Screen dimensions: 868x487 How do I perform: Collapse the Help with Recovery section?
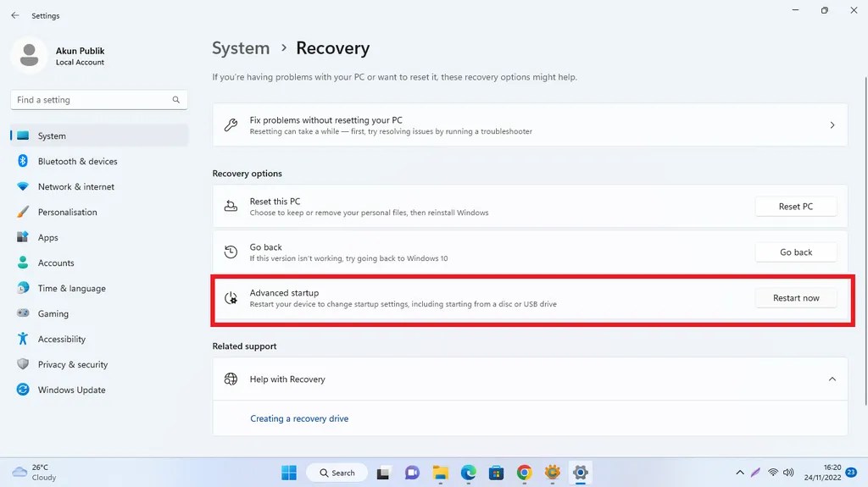(832, 379)
